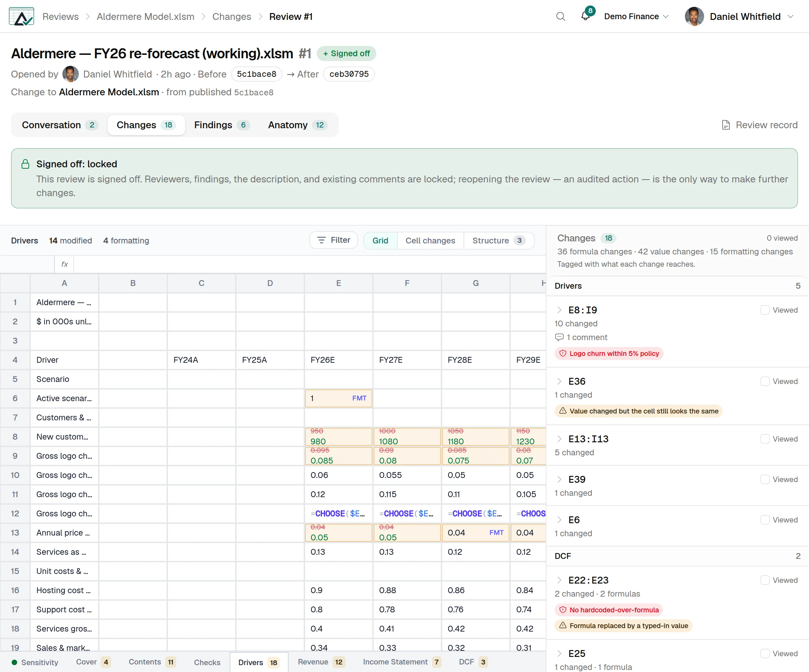
Task: Click the lock icon in Signed off banner
Action: click(25, 164)
